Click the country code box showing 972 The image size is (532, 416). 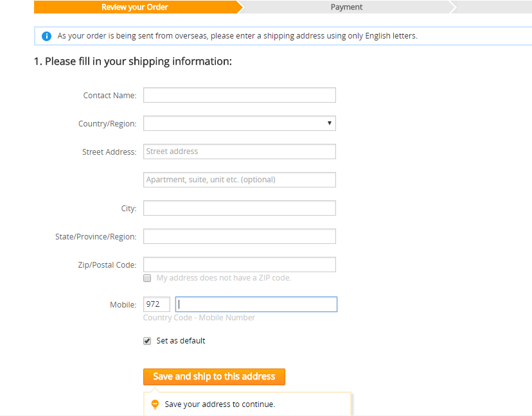click(x=157, y=304)
